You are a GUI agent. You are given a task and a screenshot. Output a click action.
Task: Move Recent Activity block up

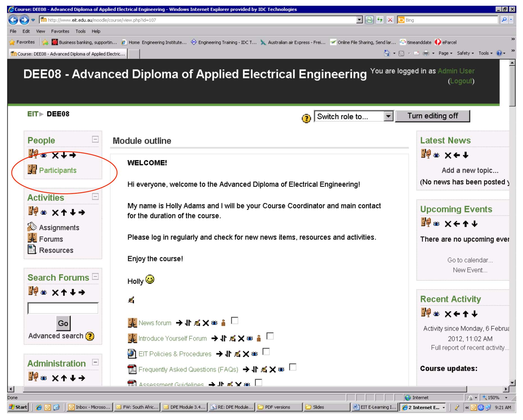tap(466, 314)
